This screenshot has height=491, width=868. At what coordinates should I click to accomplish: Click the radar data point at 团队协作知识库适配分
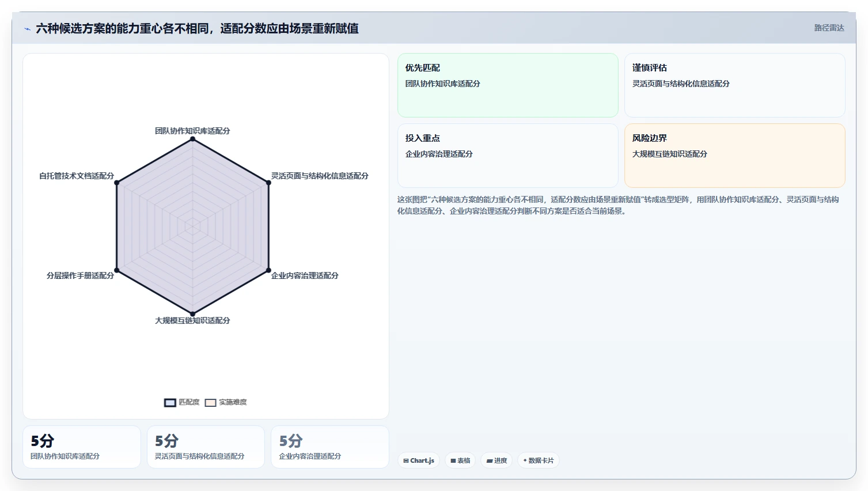pos(192,139)
